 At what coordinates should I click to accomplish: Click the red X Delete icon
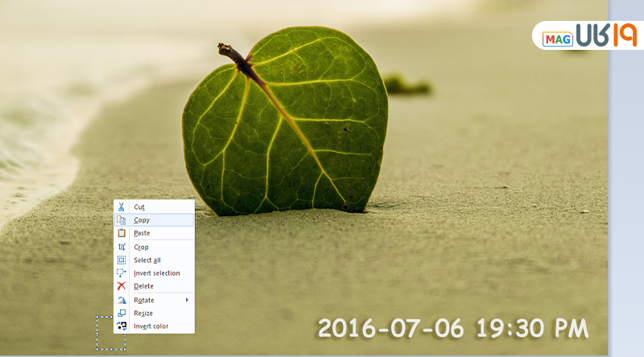click(122, 286)
